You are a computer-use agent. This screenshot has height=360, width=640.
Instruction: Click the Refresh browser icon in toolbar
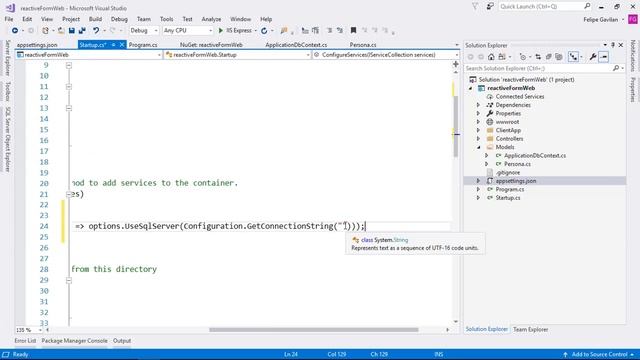pos(264,31)
